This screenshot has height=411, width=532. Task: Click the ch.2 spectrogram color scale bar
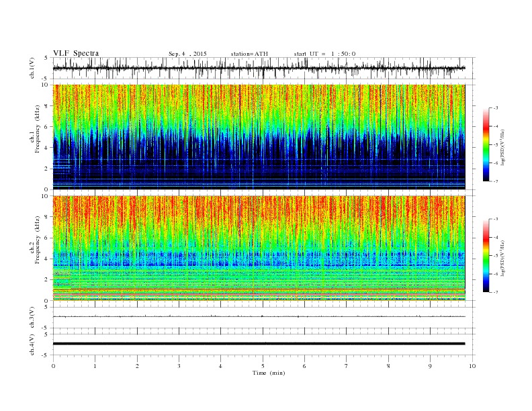(486, 256)
